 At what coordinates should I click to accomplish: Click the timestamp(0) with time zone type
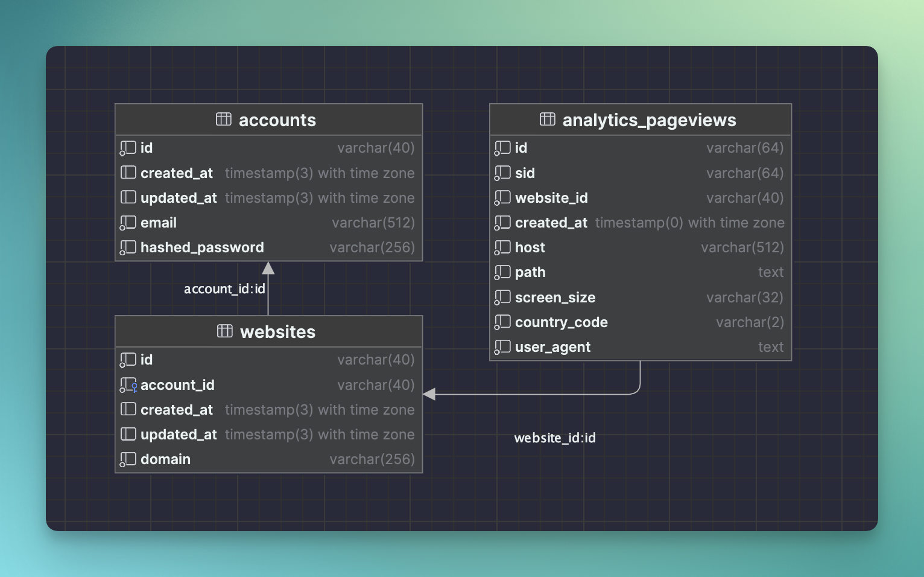[689, 223]
